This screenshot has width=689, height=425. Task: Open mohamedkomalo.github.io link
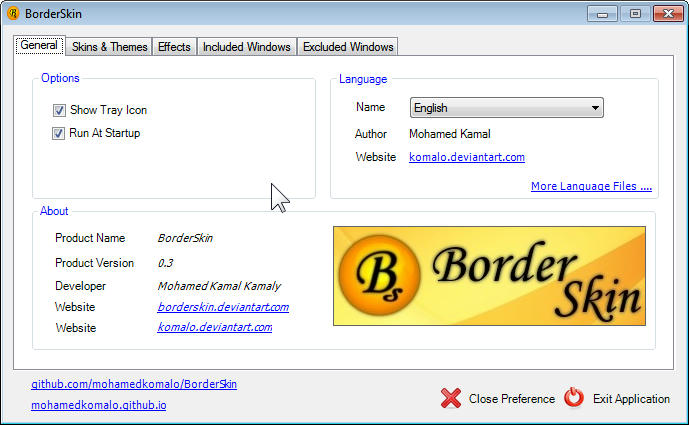pyautogui.click(x=99, y=405)
